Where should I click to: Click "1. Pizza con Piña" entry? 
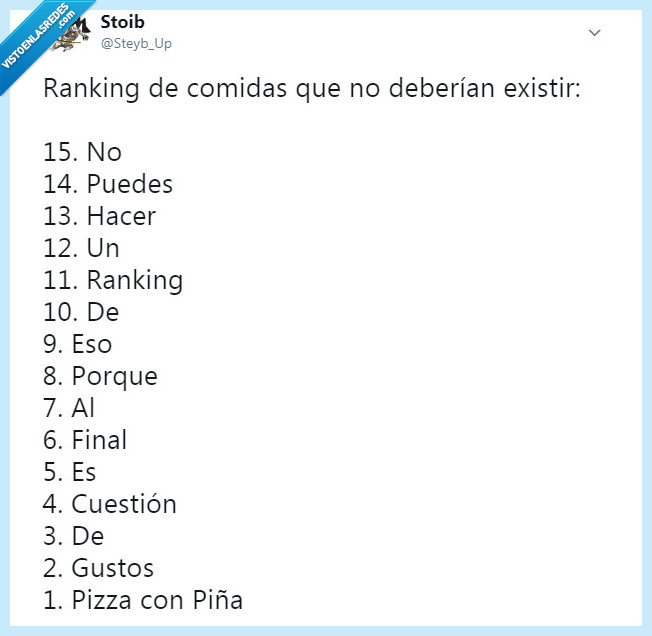pyautogui.click(x=143, y=600)
